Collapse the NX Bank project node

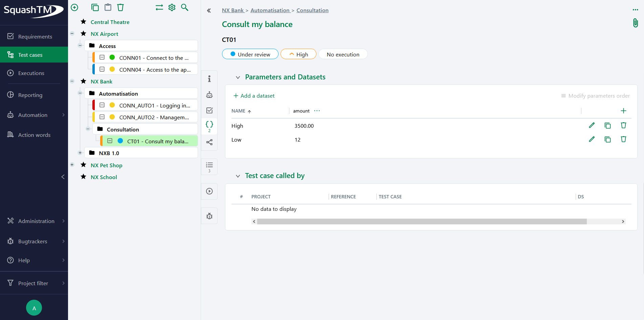point(72,81)
